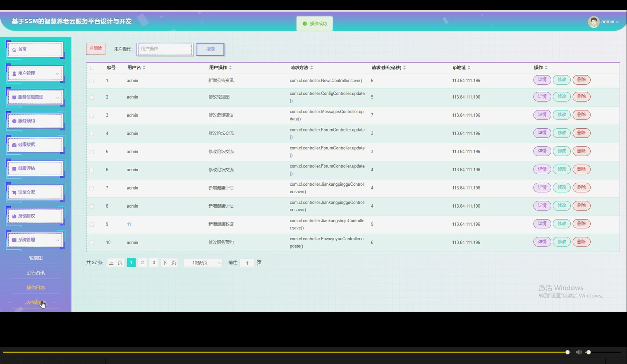Go to pagination page 2
The height and width of the screenshot is (364, 627).
point(142,263)
